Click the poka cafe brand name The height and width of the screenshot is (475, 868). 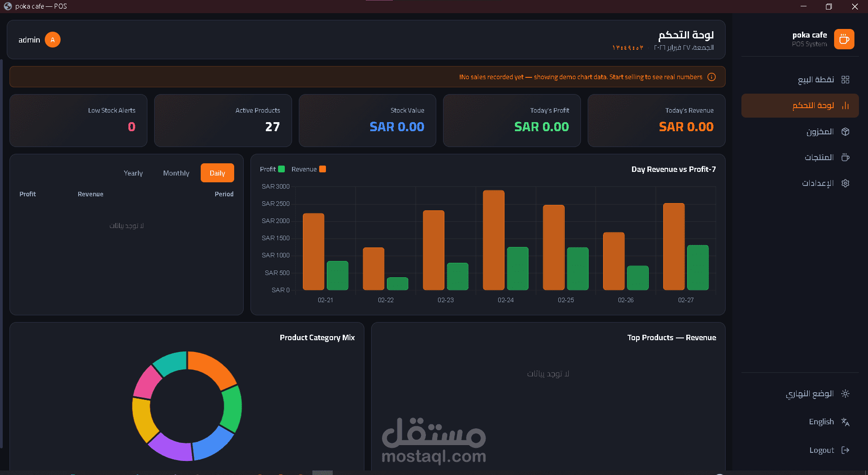tap(810, 35)
